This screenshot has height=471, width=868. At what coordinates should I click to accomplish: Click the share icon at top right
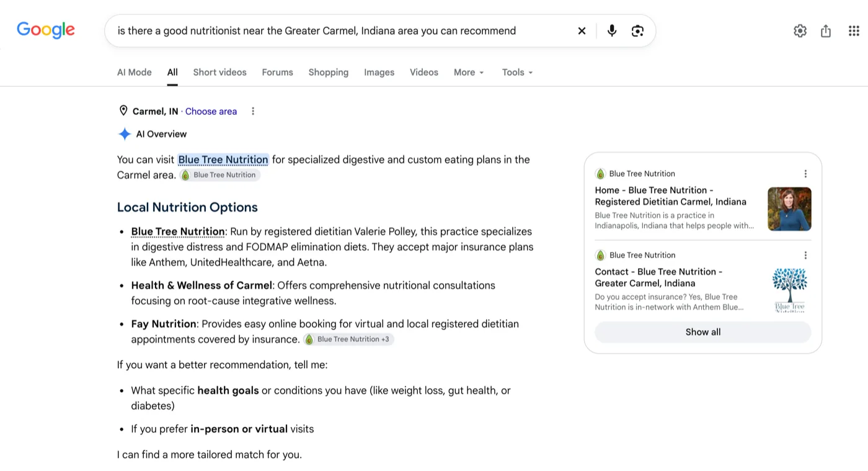tap(826, 31)
